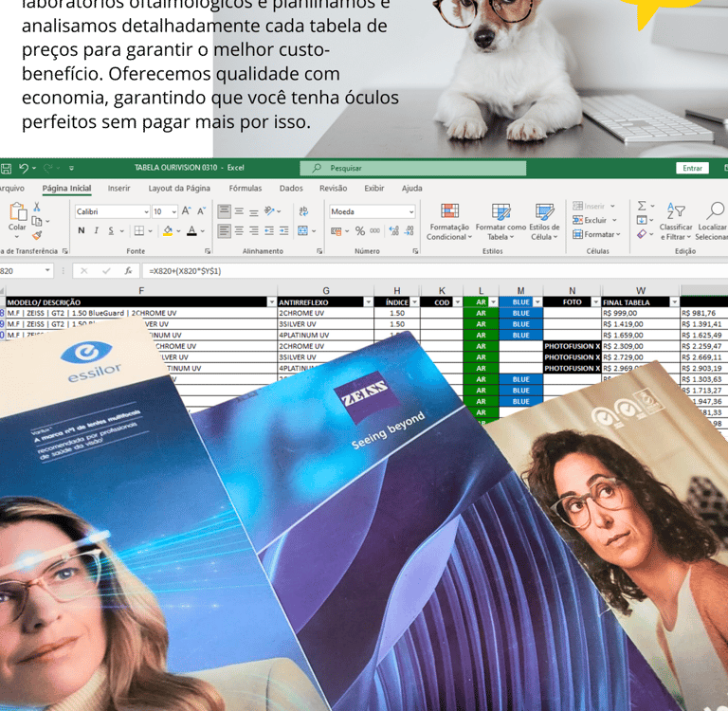Select cell R$ 999,00 in FINAL TABELA
Screen dimensions: 728x711
coord(640,313)
